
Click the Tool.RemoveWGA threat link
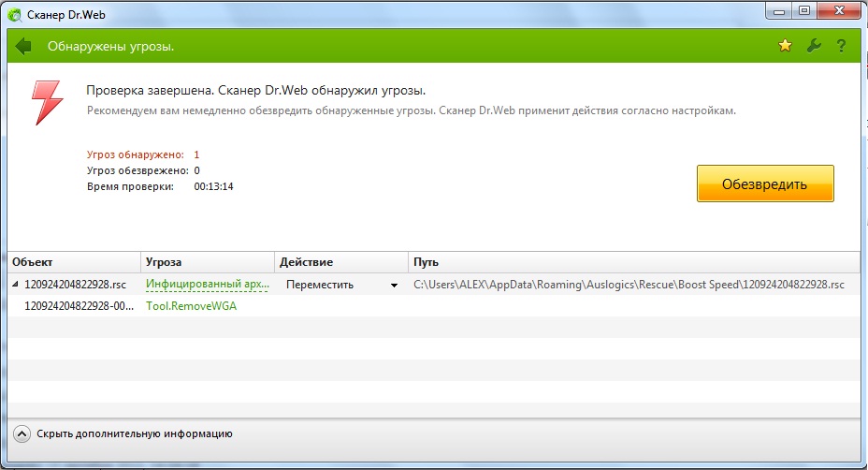coord(191,306)
